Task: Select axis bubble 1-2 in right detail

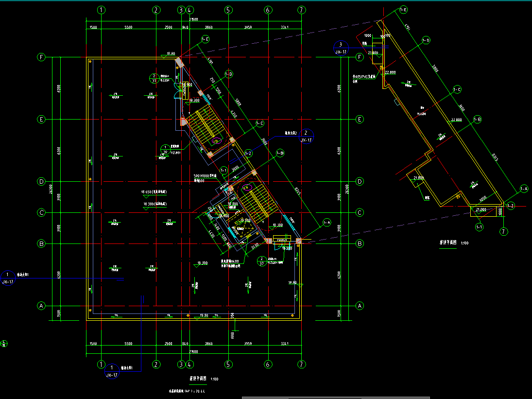Action: [510, 206]
